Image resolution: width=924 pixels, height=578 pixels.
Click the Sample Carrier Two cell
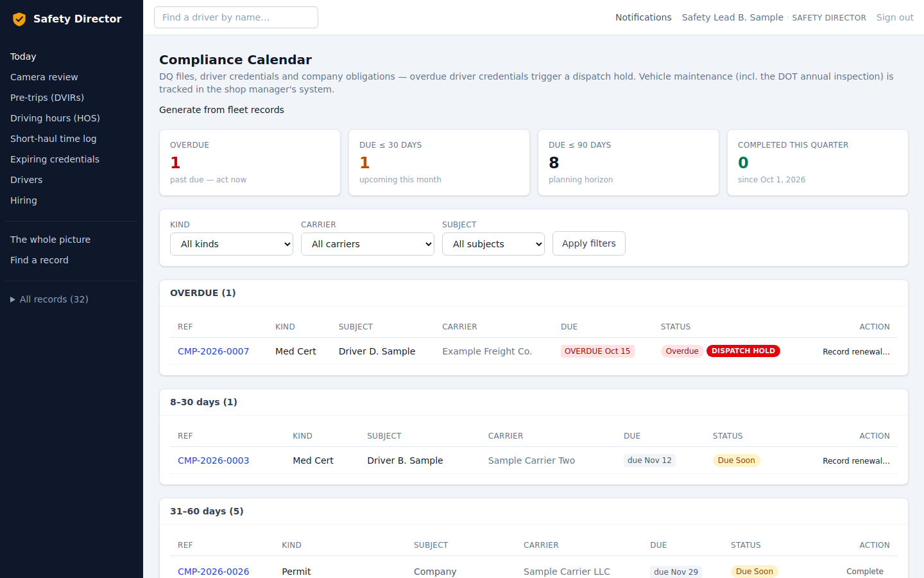(531, 460)
